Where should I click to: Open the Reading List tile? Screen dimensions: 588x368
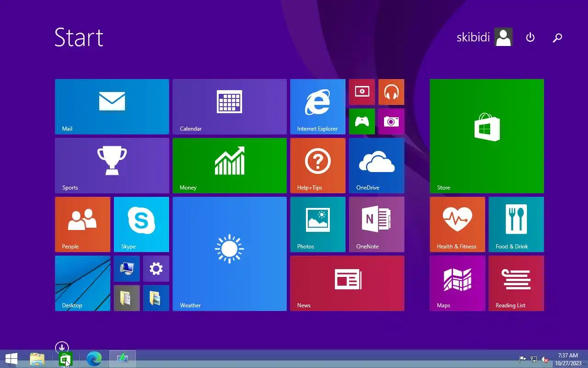click(516, 283)
